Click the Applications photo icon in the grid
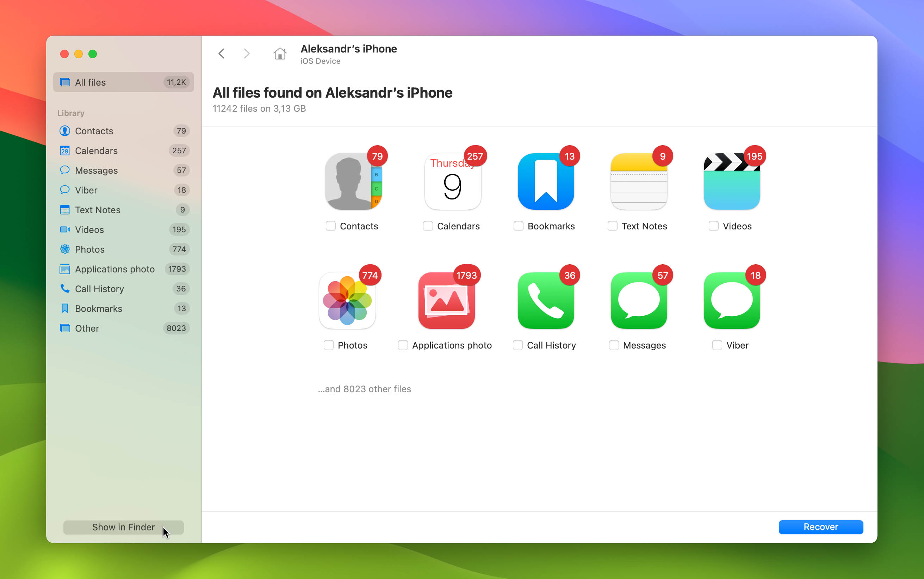The height and width of the screenshot is (579, 924). pos(446,300)
